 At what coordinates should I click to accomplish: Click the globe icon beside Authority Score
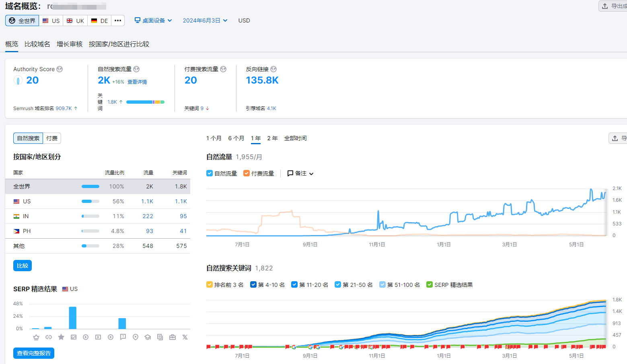(x=60, y=69)
